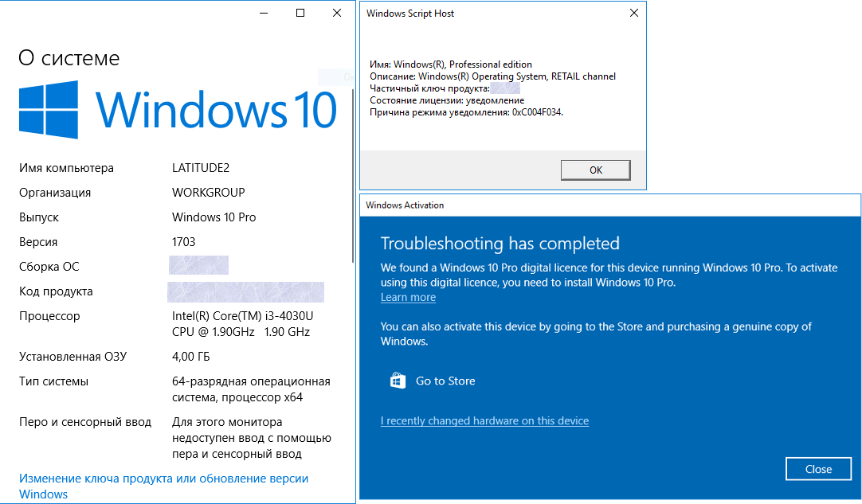Click the 'Организация' label
Viewport: 862px width, 504px height.
pyautogui.click(x=55, y=193)
